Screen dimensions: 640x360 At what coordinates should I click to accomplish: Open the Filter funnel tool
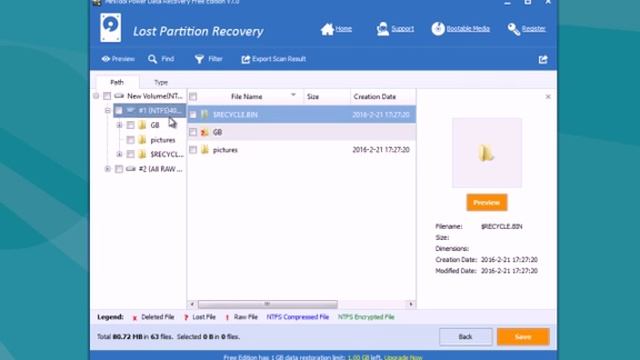coord(199,59)
